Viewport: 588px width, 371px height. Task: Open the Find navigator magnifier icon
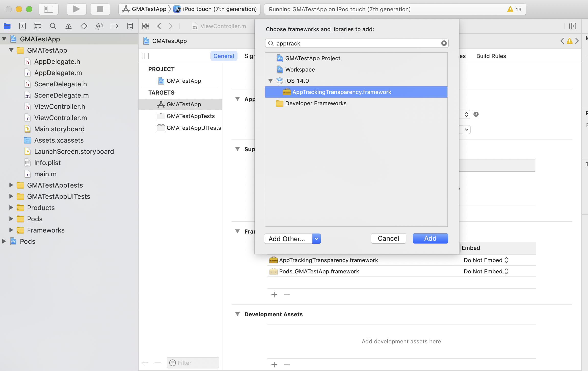53,26
